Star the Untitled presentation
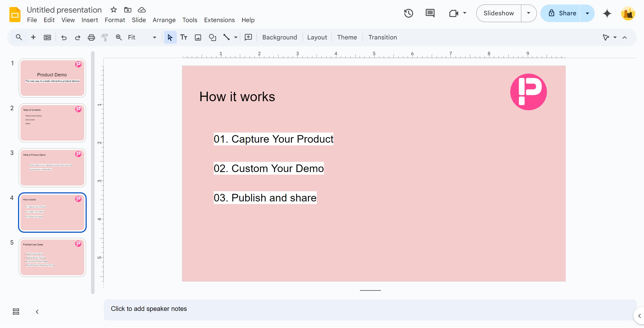This screenshot has width=644, height=328. (114, 10)
